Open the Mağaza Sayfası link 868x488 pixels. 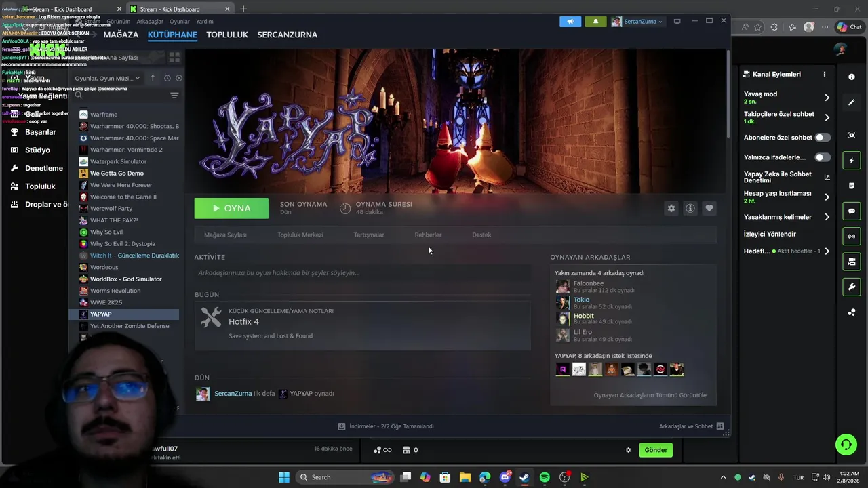pos(225,235)
